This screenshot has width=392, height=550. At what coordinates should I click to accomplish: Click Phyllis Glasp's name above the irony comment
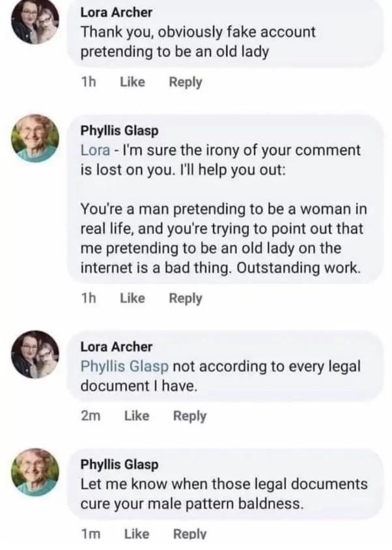tap(119, 130)
